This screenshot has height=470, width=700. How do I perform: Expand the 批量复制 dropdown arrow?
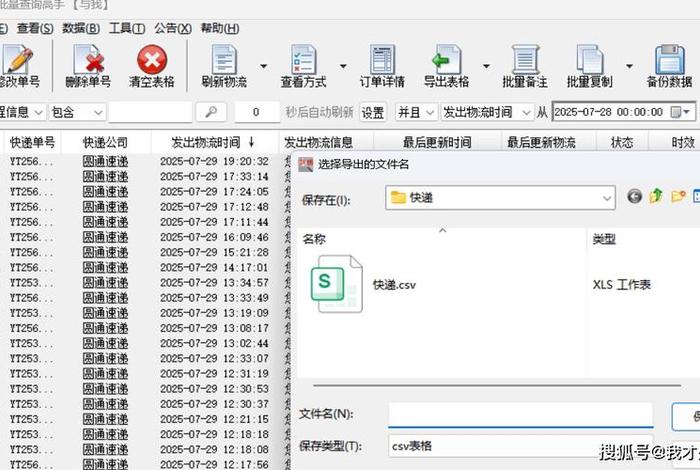[629, 66]
